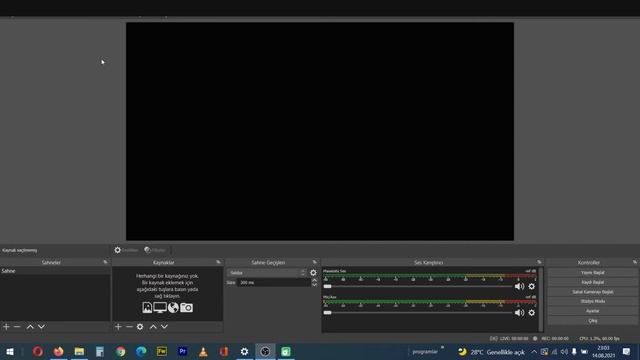Click the black preview canvas

(x=320, y=131)
